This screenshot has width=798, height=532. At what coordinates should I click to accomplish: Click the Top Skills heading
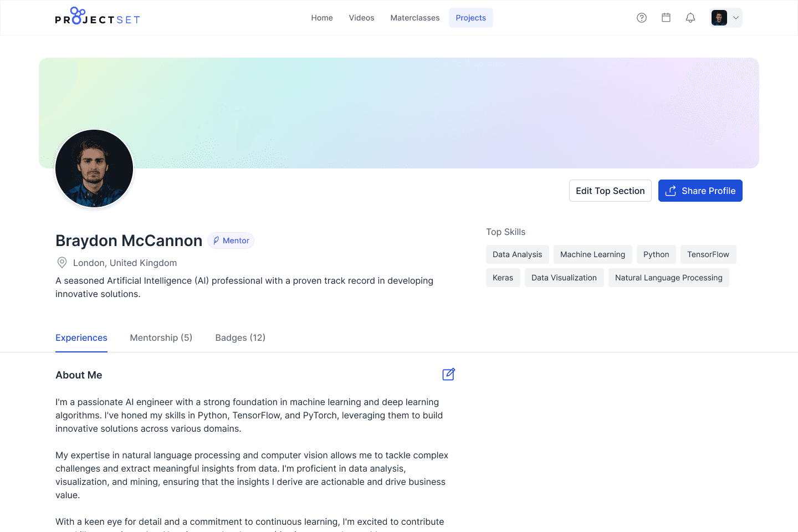(506, 232)
